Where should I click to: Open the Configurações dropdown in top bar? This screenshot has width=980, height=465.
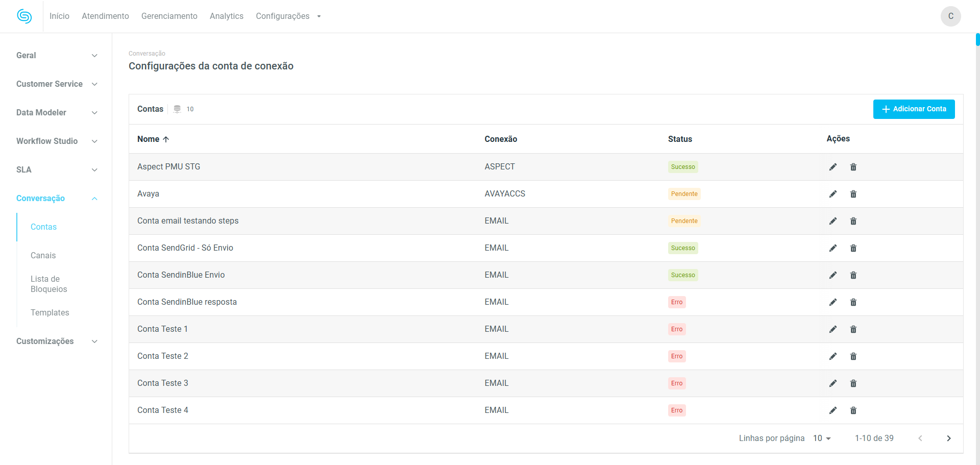(x=288, y=16)
